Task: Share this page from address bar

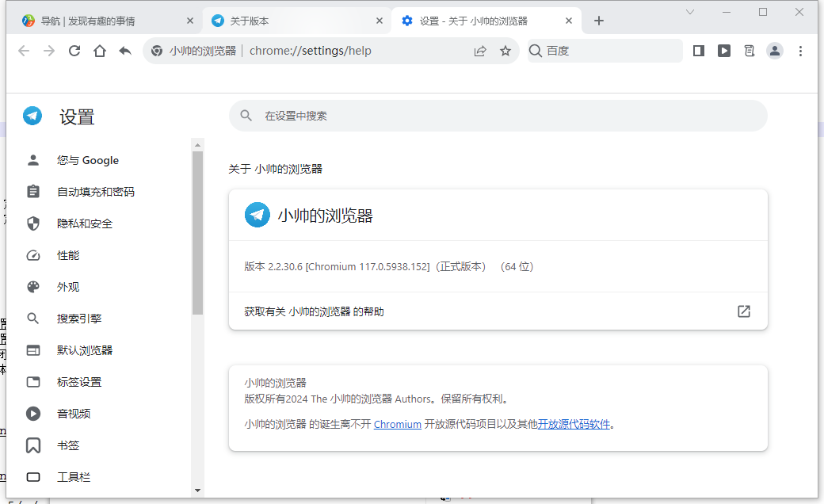Action: pyautogui.click(x=480, y=51)
